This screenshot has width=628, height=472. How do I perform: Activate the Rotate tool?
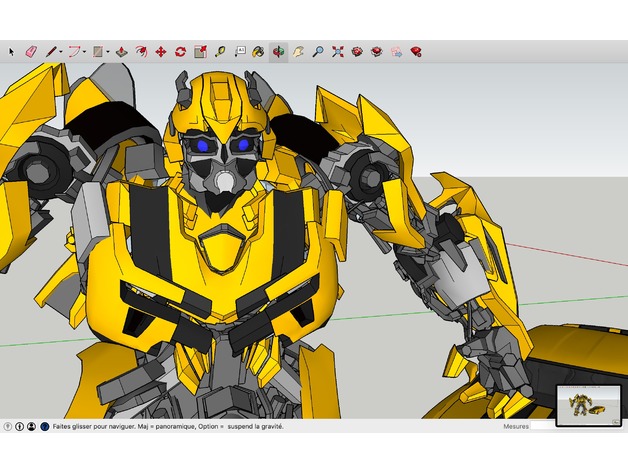[181, 52]
